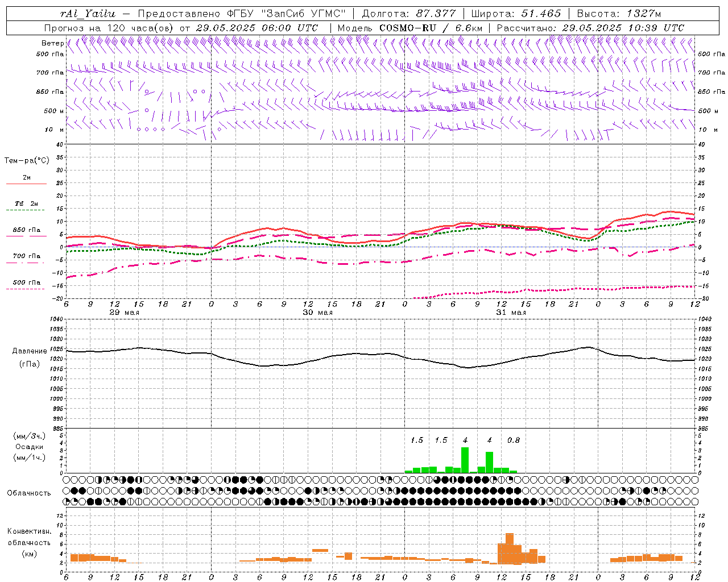
Task: Click the tallest orange convective cloud bar
Action: pos(510,548)
